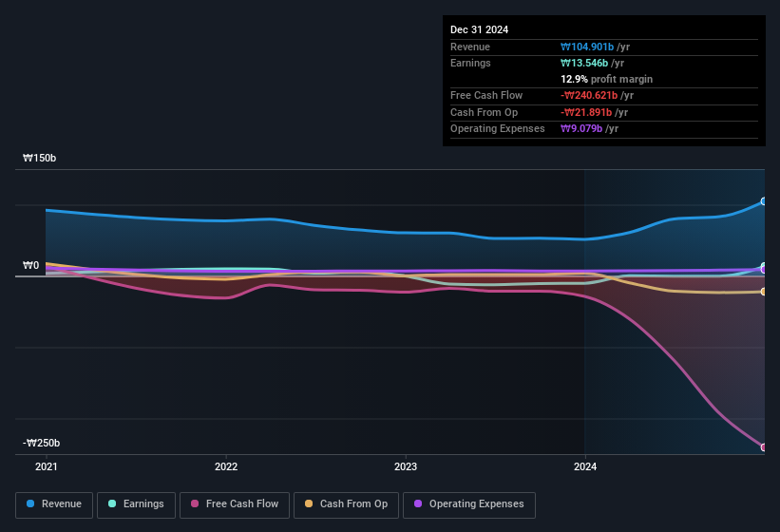Screen dimensions: 780x532
Task: Click the ₩9.079b operating expenses value
Action: click(x=581, y=128)
